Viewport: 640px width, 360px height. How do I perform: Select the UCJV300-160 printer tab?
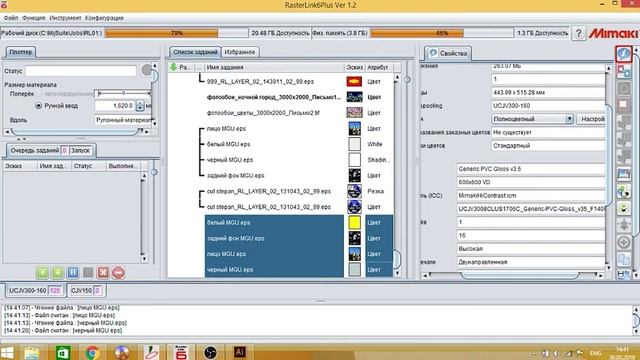(35, 290)
